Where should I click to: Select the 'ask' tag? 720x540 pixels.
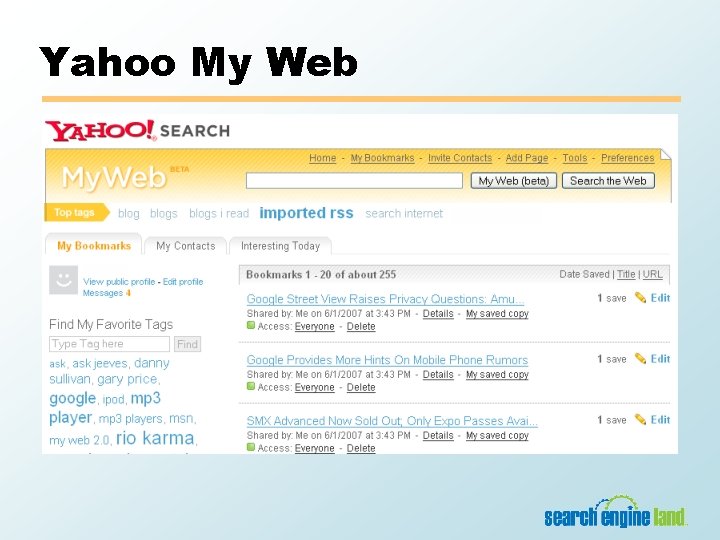point(57,364)
